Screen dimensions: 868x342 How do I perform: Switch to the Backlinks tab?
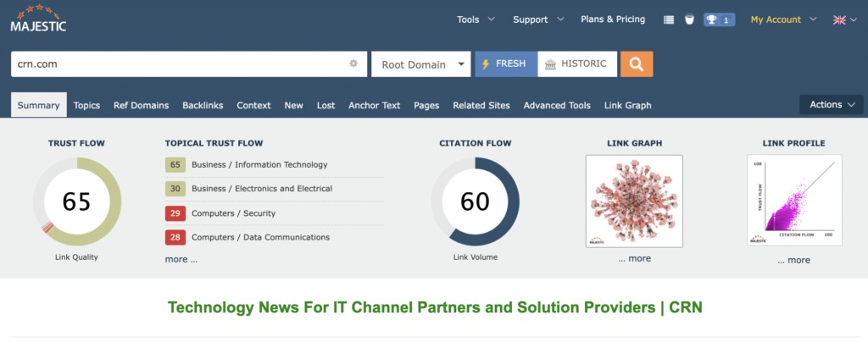coord(203,105)
